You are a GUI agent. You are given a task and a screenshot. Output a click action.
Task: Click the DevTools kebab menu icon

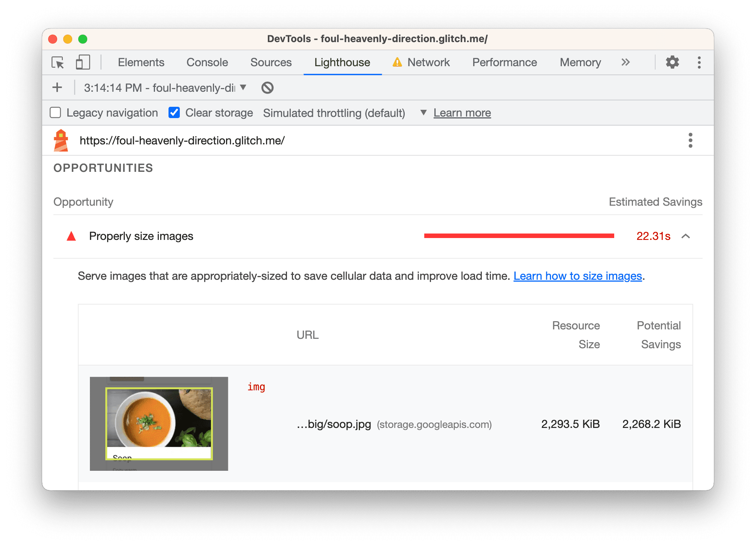pyautogui.click(x=700, y=63)
